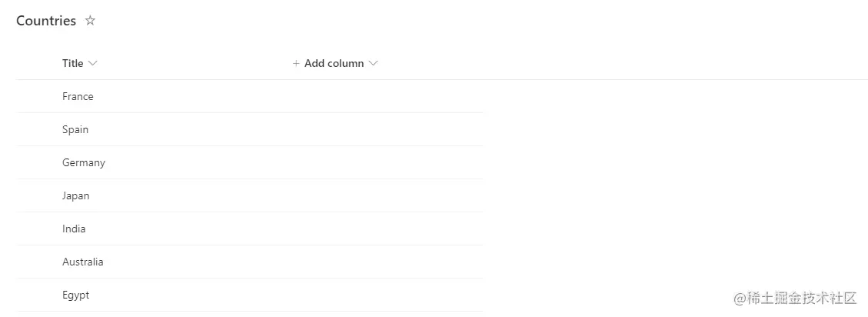Open the France list item
Viewport: 868px width, 317px height.
[78, 96]
